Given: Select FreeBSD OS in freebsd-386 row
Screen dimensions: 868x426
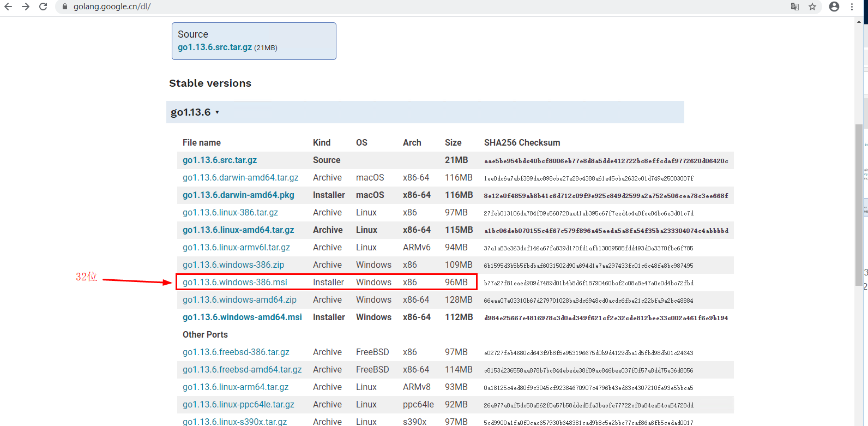Looking at the screenshot, I should (372, 352).
